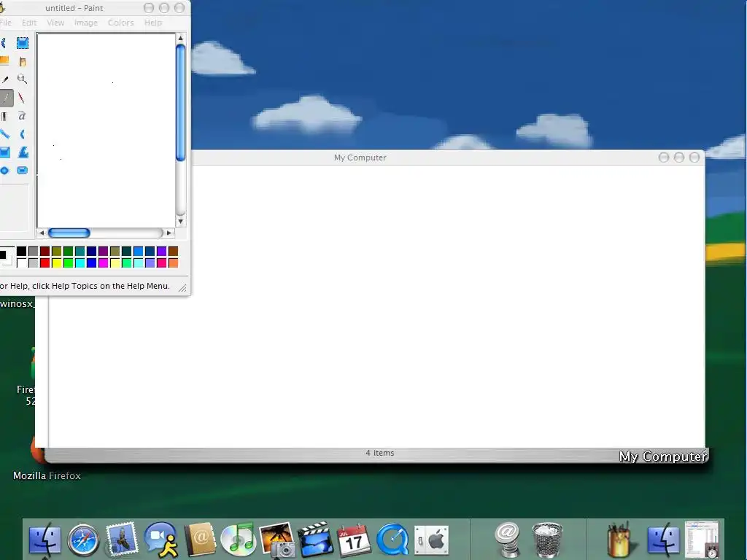Pick the white color swatch
This screenshot has width=747, height=560.
tap(21, 262)
